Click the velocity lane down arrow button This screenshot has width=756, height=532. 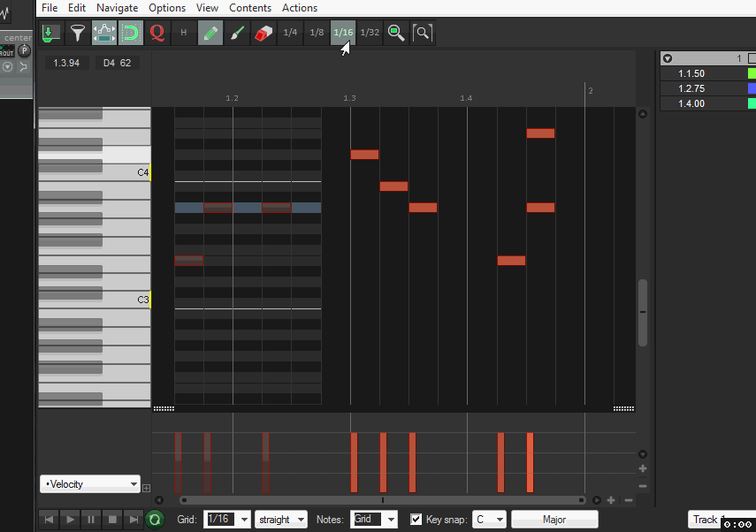(643, 454)
